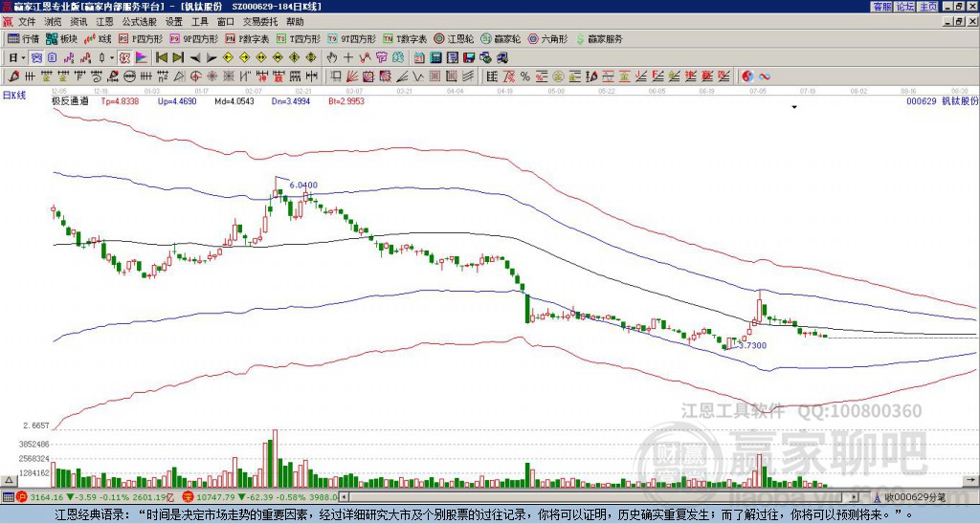The image size is (980, 524).
Task: Open the 板块 sector view
Action: pos(61,38)
